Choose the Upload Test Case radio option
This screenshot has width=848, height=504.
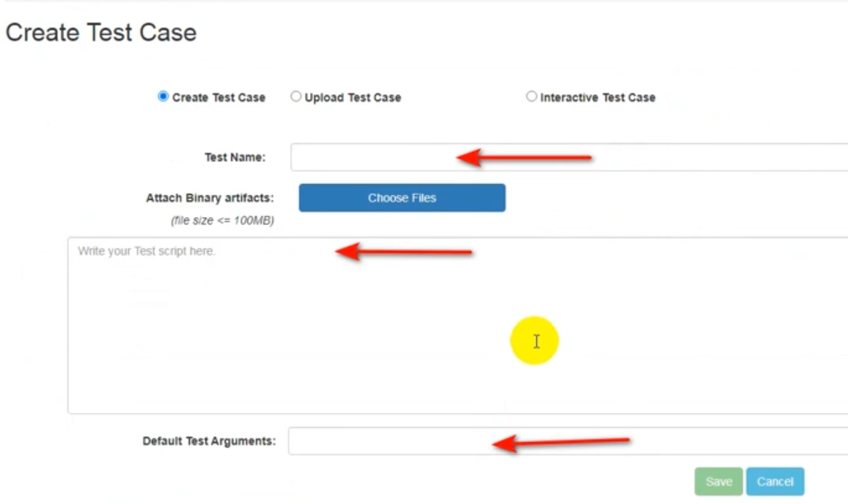[295, 97]
